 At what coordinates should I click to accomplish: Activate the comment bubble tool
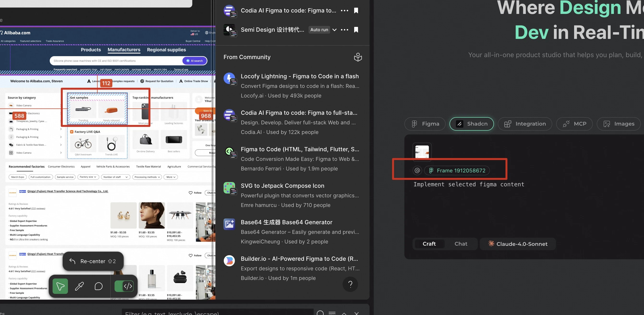pos(98,286)
